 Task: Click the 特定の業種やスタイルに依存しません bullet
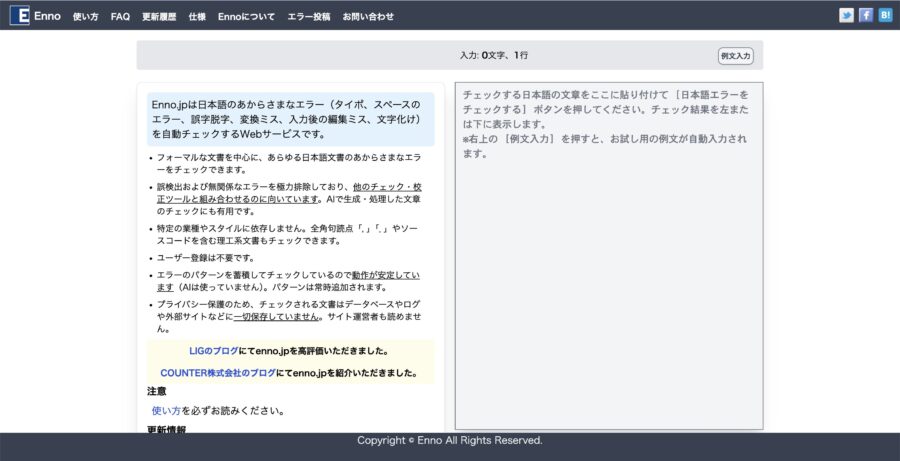[x=287, y=234]
